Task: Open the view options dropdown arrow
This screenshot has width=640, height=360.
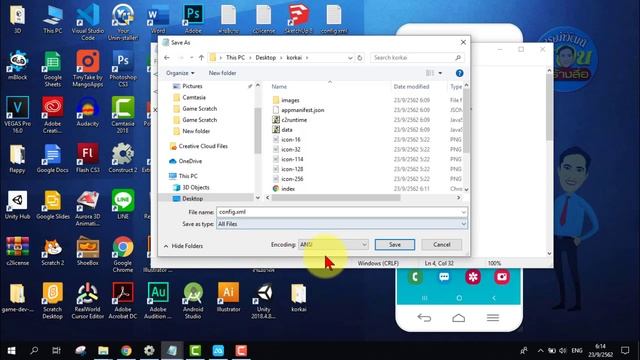Action: tap(440, 73)
